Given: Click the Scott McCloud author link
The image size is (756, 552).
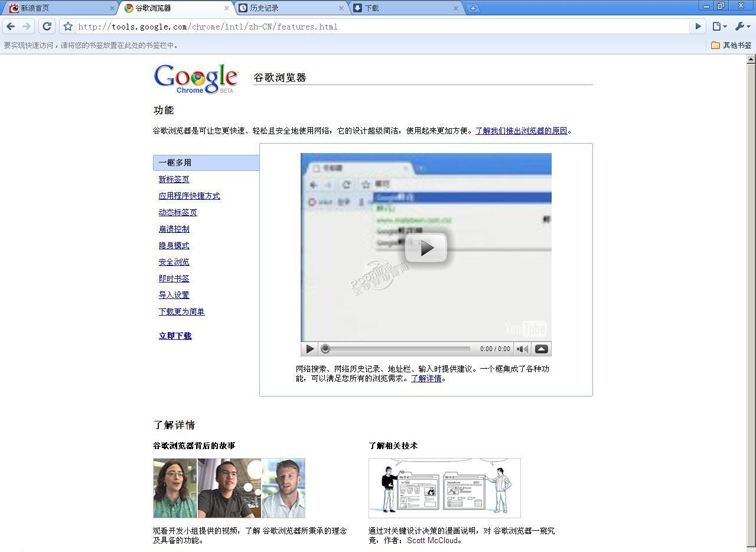Looking at the screenshot, I should coord(432,540).
